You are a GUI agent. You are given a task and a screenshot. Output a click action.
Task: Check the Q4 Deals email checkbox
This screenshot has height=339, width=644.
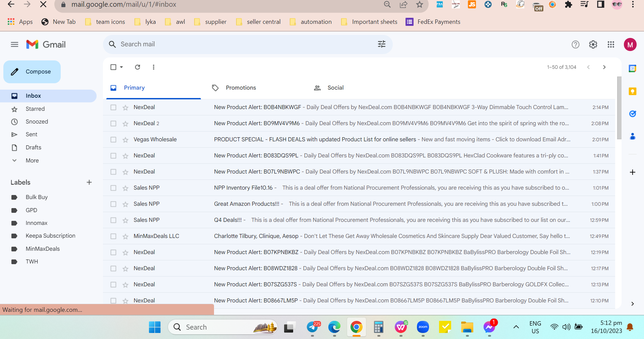click(113, 220)
